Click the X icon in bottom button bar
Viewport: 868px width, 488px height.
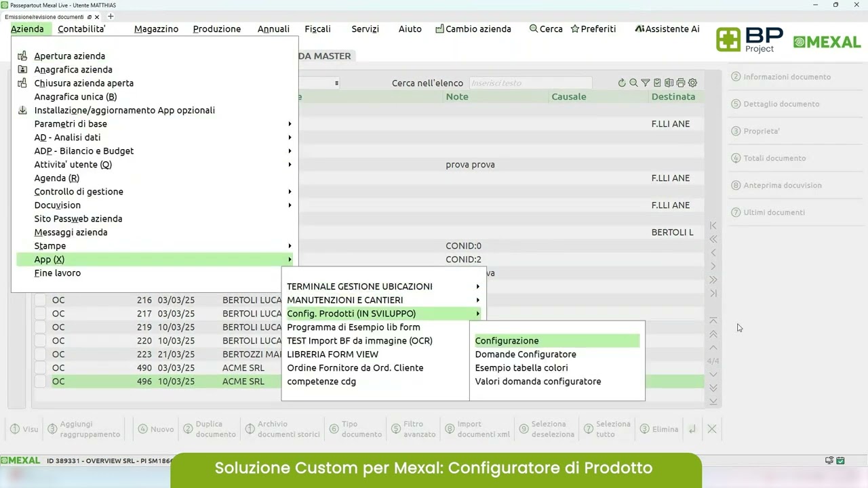tap(711, 428)
